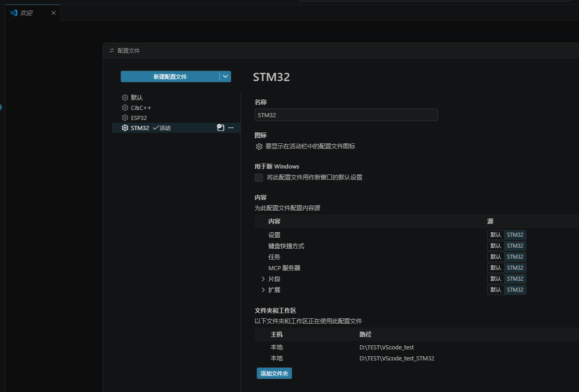This screenshot has width=579, height=392.
Task: Choose a profile icon via the 图标 gear
Action: point(259,147)
